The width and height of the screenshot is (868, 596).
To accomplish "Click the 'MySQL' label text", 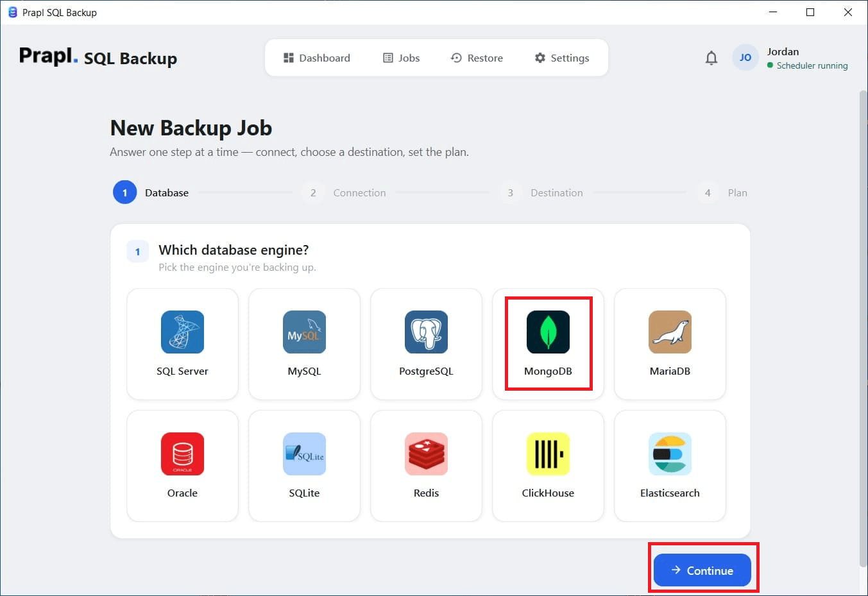I will click(x=304, y=371).
